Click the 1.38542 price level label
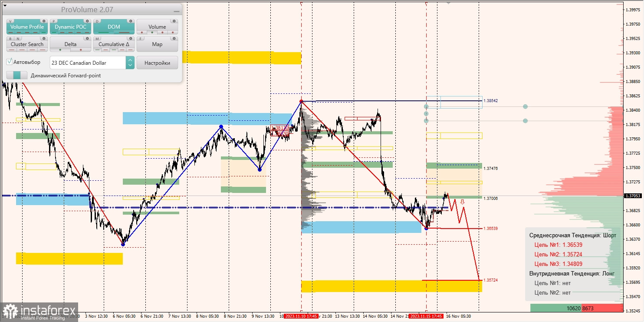Viewport: 644px width, 322px height. [x=491, y=101]
